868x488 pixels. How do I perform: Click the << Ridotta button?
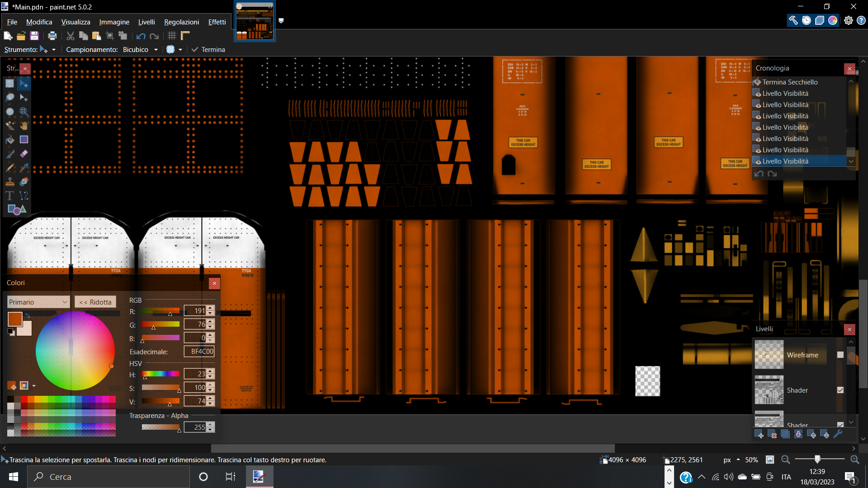(95, 302)
